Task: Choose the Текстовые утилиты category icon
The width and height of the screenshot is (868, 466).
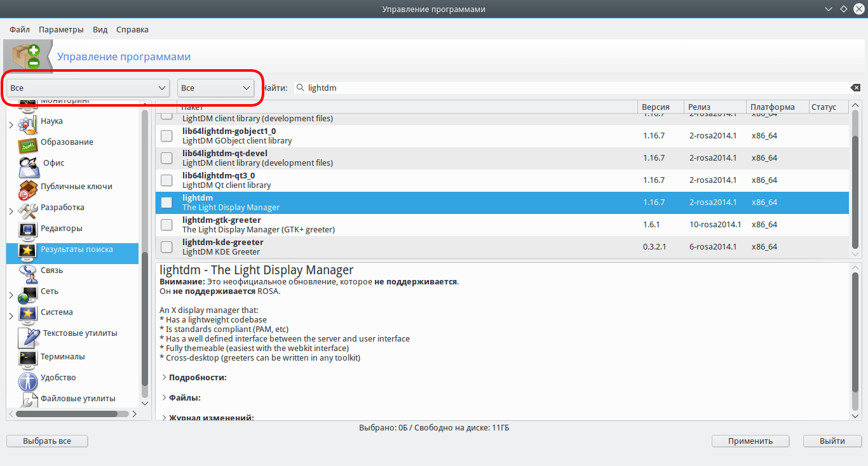Action: point(29,336)
